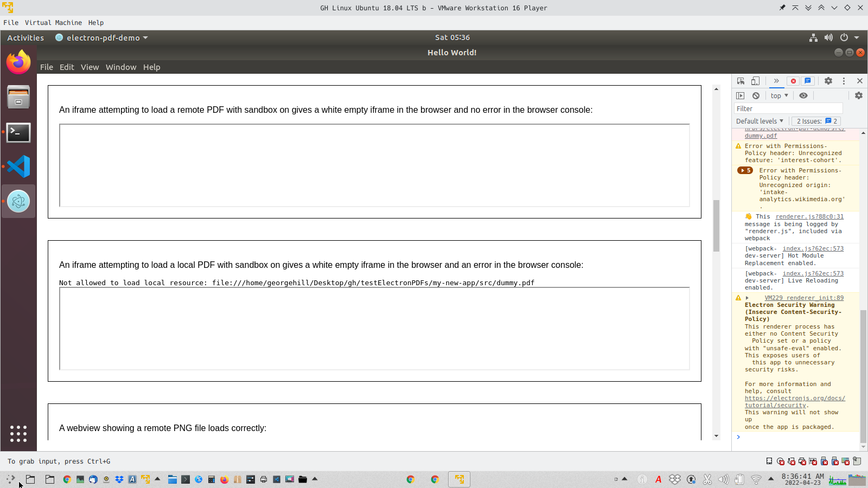Show the hidden console messages via >> overflow

777,80
